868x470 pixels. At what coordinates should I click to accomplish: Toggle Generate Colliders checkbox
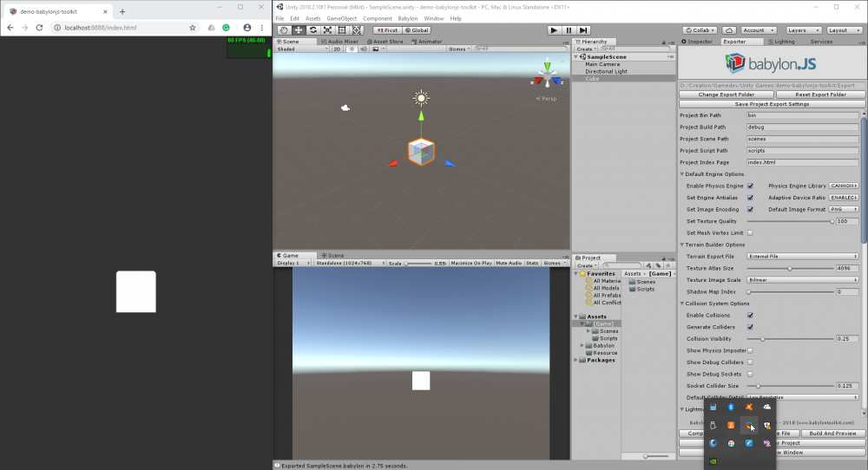(x=750, y=327)
